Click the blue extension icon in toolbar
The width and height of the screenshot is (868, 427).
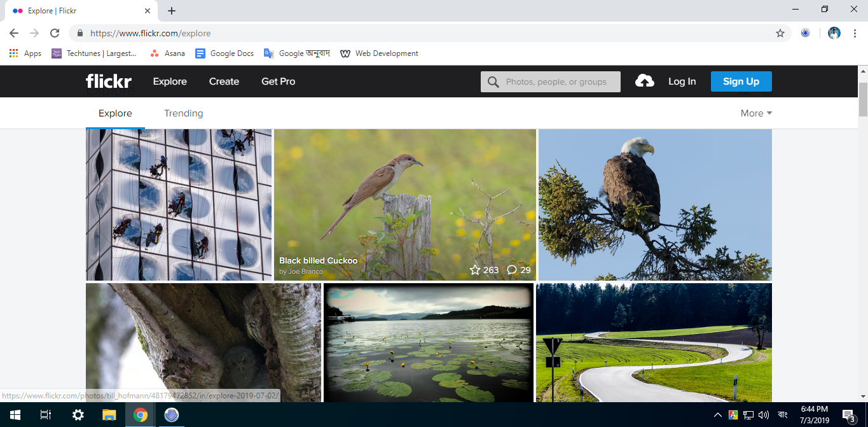[x=805, y=33]
